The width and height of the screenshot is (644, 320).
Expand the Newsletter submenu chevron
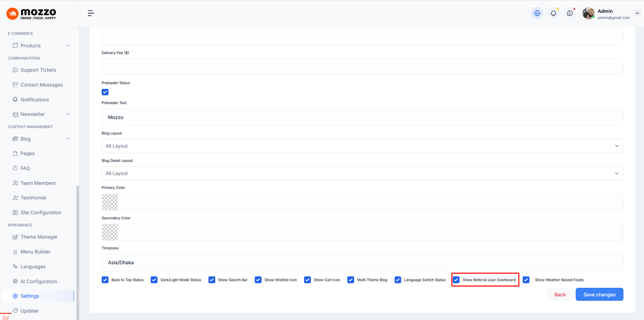pos(68,114)
